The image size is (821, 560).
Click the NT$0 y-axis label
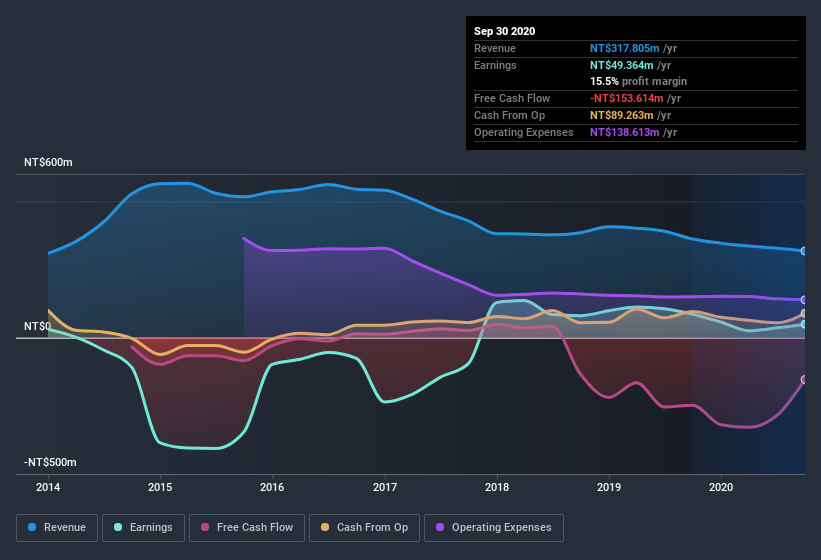pos(38,326)
